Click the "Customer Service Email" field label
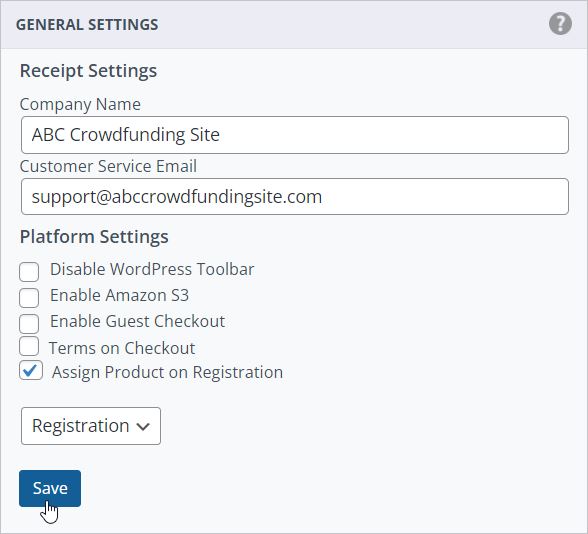The height and width of the screenshot is (534, 588). (x=108, y=166)
